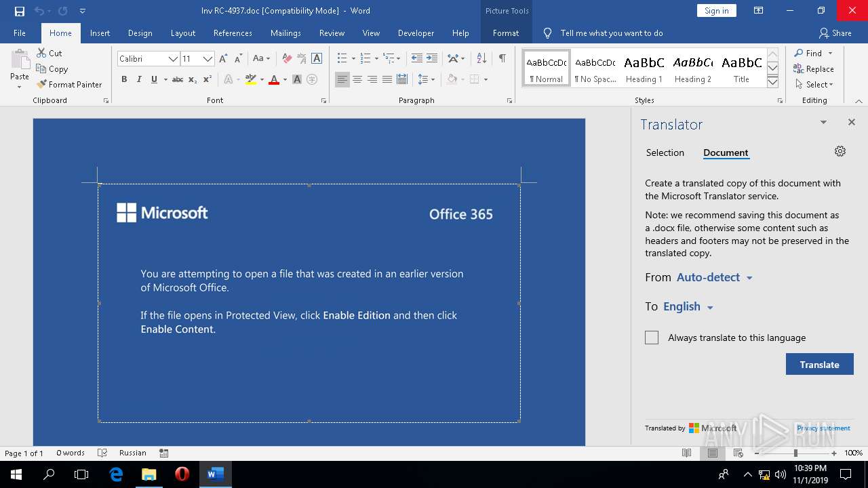
Task: Center-align the paragraph
Action: 357,79
